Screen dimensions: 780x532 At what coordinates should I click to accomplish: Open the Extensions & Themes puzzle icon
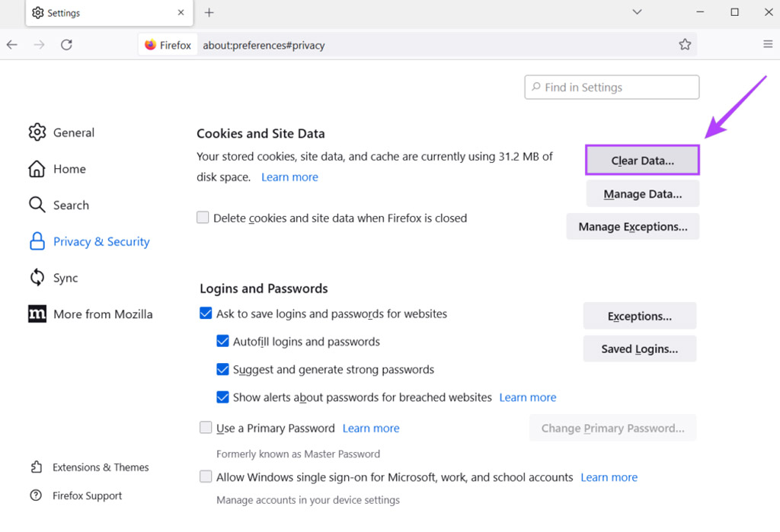click(x=36, y=467)
